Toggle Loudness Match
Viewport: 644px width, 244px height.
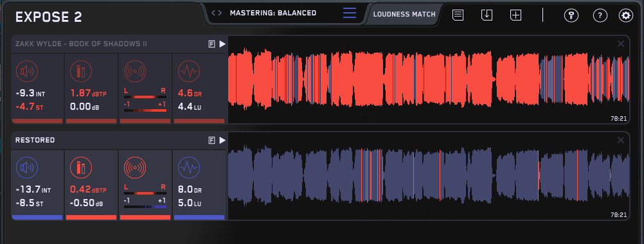coord(404,14)
